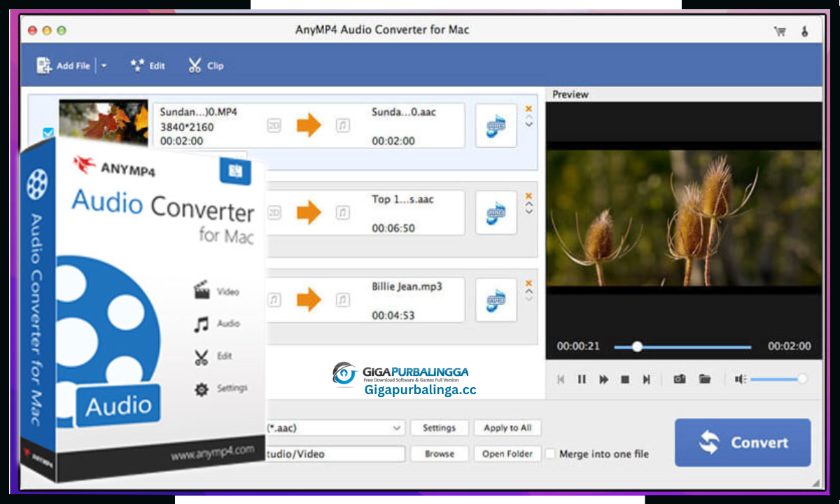The image size is (840, 504).
Task: Click the Add File toolbar button
Action: (63, 66)
